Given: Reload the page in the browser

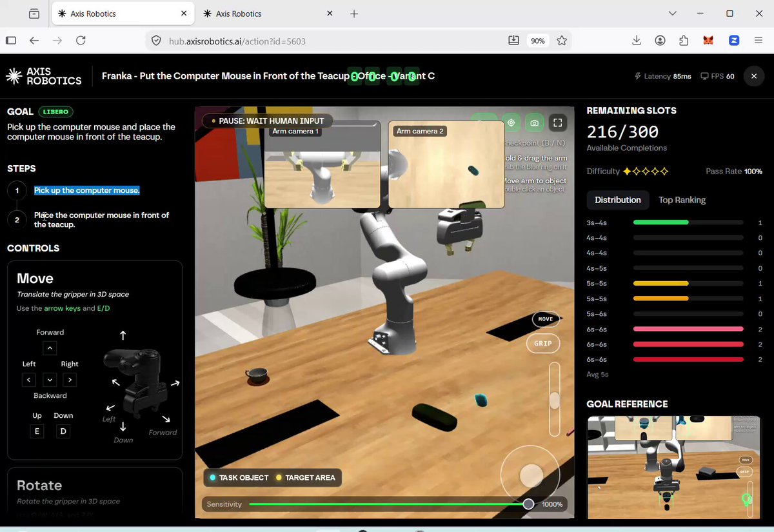Looking at the screenshot, I should point(81,41).
